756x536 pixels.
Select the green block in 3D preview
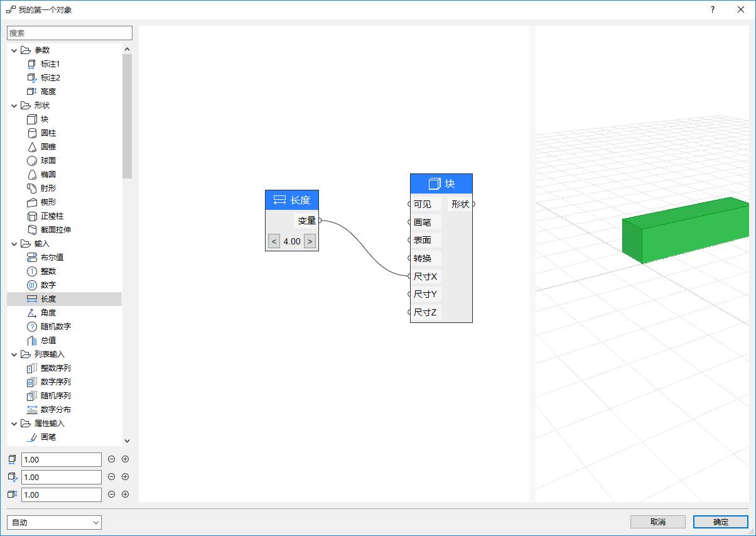coord(686,231)
